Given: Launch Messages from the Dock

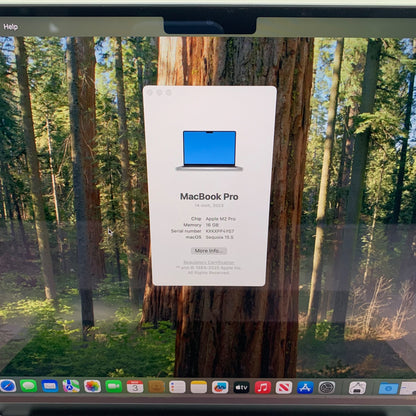Looking at the screenshot, I should 29,386.
